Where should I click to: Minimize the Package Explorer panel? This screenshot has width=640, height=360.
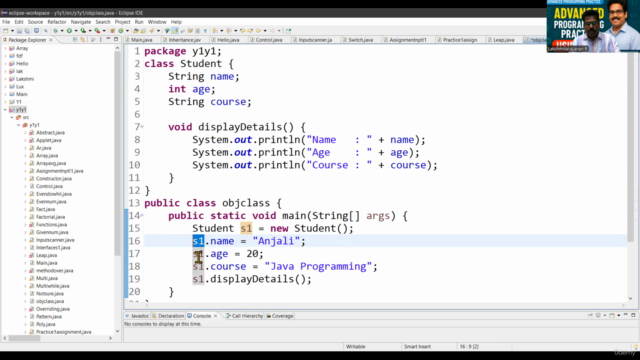(108, 39)
